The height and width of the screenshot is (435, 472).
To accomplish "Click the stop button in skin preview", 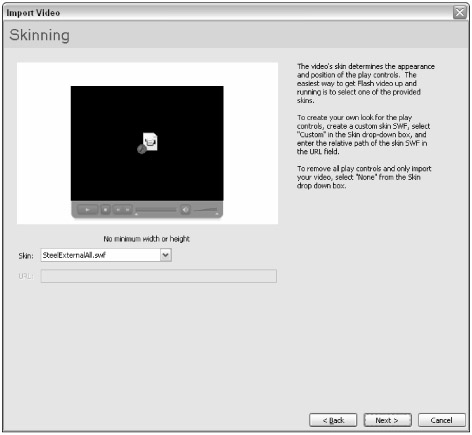I will click(105, 210).
